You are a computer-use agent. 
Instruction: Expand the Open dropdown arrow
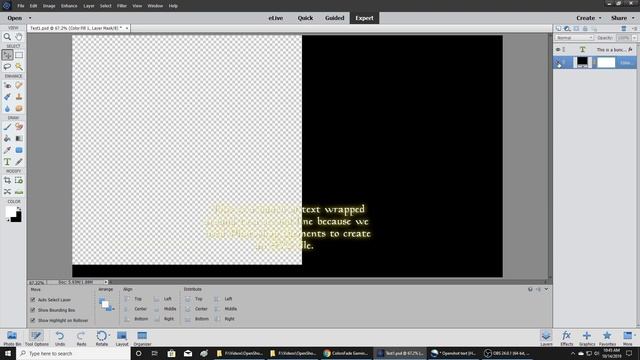(30, 18)
